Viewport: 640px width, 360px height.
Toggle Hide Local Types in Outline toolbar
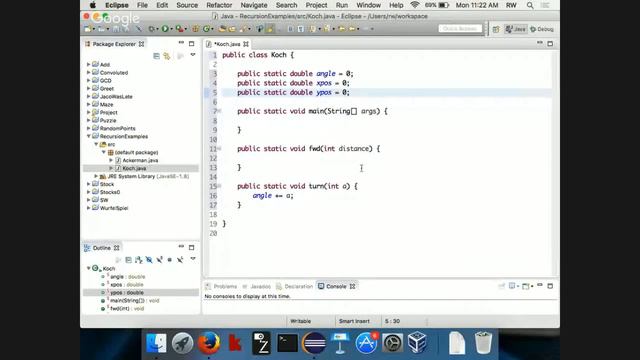180,260
